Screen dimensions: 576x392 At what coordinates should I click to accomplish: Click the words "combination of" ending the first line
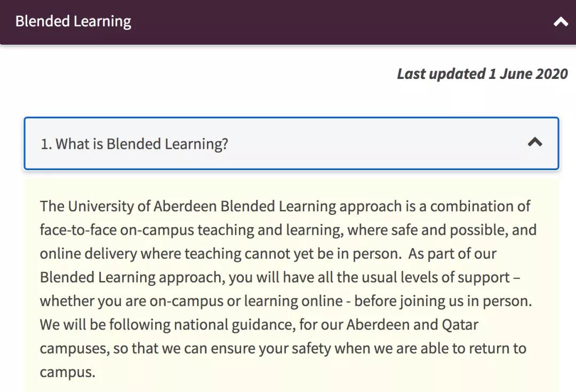click(480, 206)
